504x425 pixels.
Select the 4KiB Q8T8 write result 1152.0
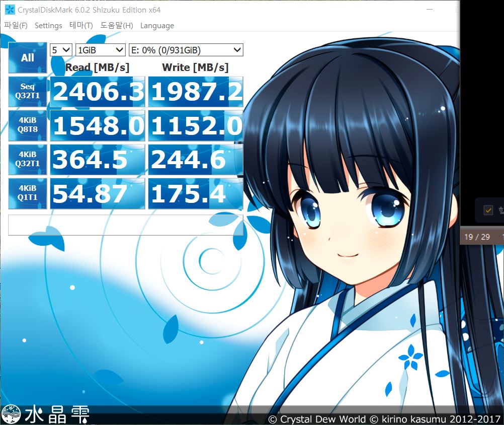(x=196, y=125)
